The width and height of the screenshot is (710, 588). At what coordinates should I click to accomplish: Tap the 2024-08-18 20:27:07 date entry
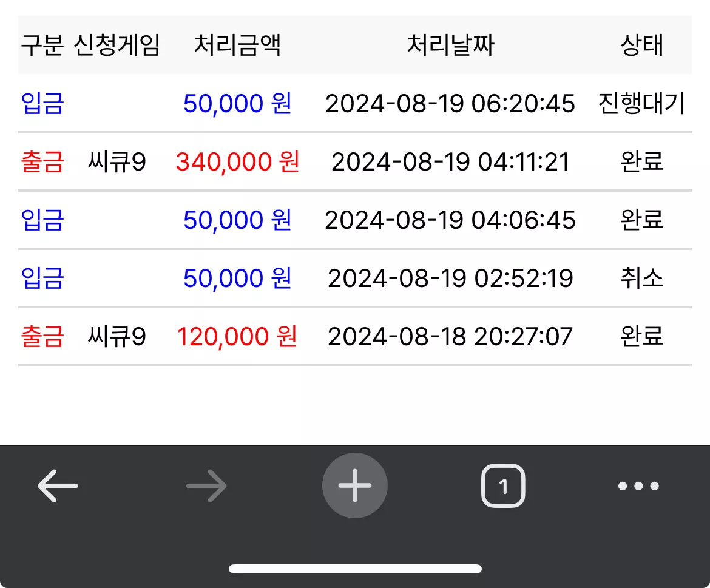450,337
